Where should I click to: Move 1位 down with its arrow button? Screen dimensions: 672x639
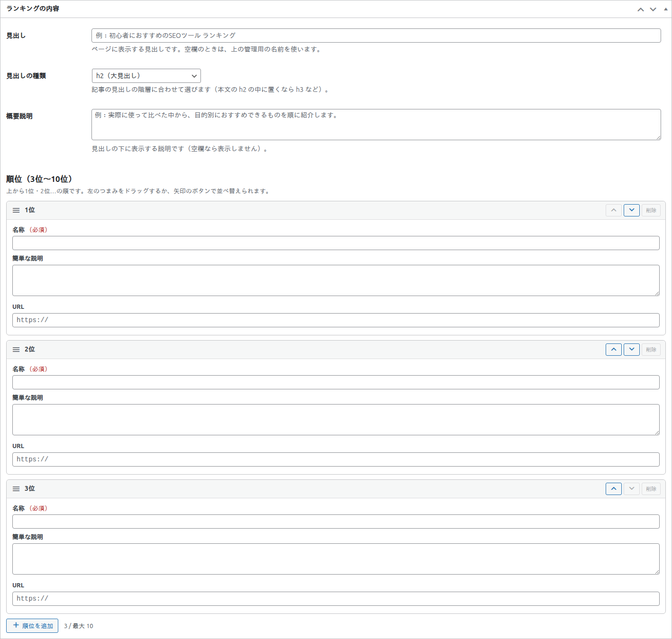[x=632, y=210]
